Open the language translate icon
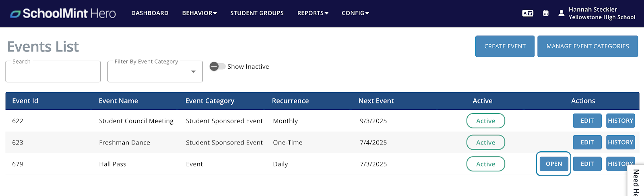The width and height of the screenshot is (644, 196). coord(528,13)
